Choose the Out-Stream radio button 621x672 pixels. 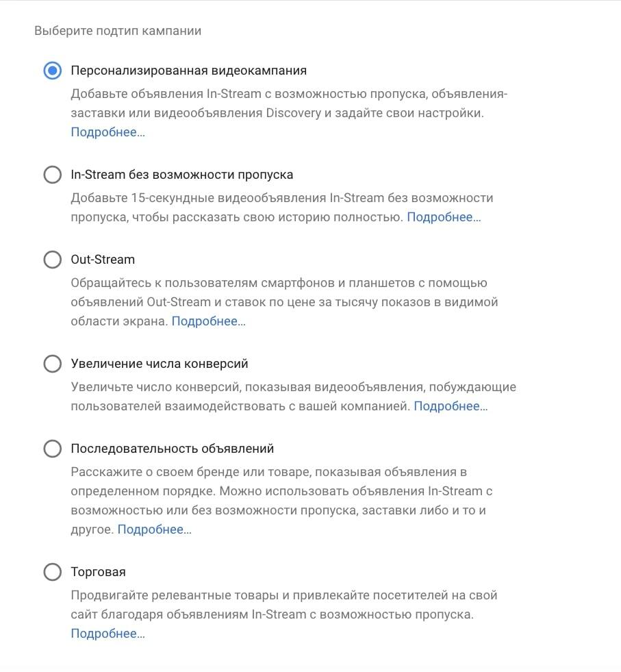[52, 260]
